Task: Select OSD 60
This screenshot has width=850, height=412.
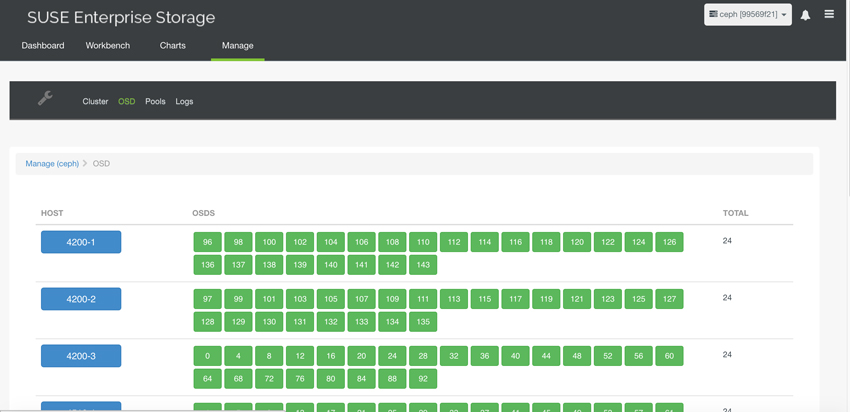Action: [669, 356]
